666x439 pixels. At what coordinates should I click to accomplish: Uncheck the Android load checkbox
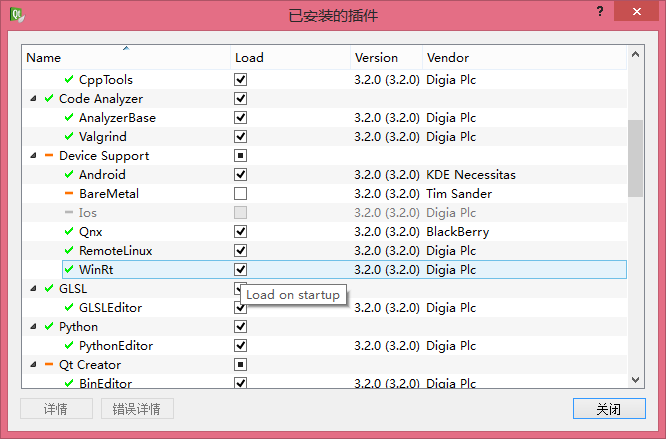coord(240,174)
